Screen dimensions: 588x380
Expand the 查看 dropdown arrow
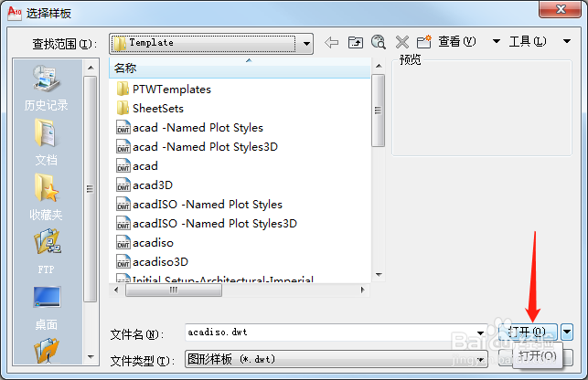pyautogui.click(x=497, y=41)
